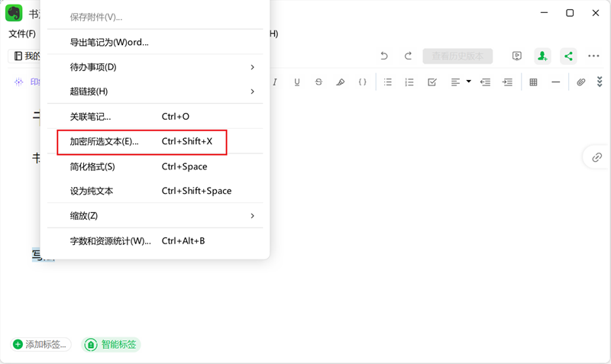Select 简化格式(S) menu entry
Screen dimensions: 611x364
[x=155, y=166]
